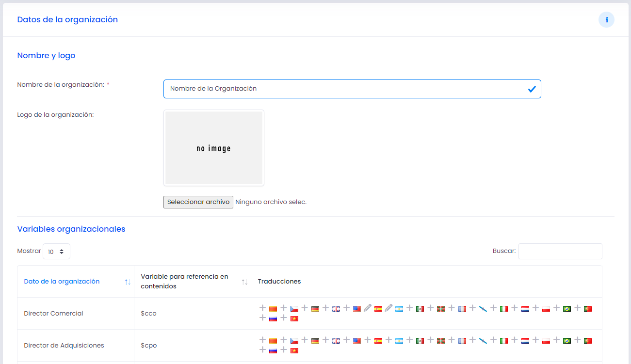Add Vietnamese translation for Director de Adquisiciones
The width and height of the screenshot is (631, 364).
[284, 350]
